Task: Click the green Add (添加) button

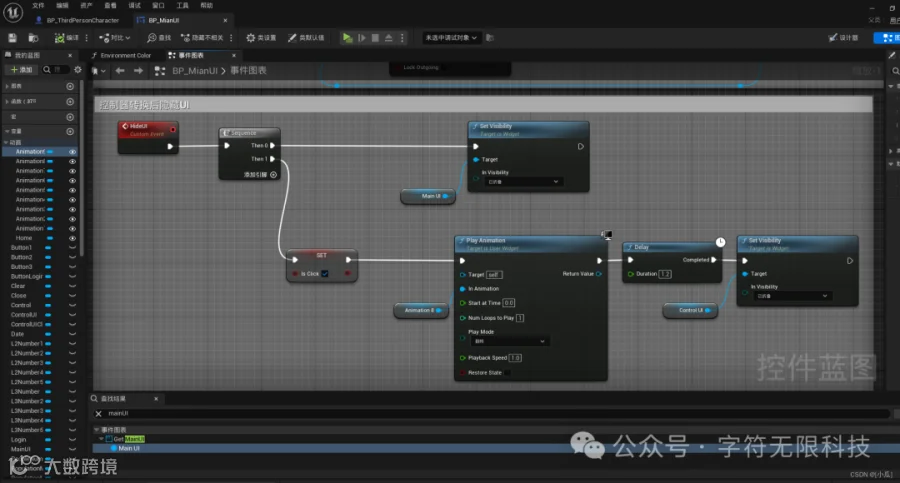Action: click(x=22, y=70)
